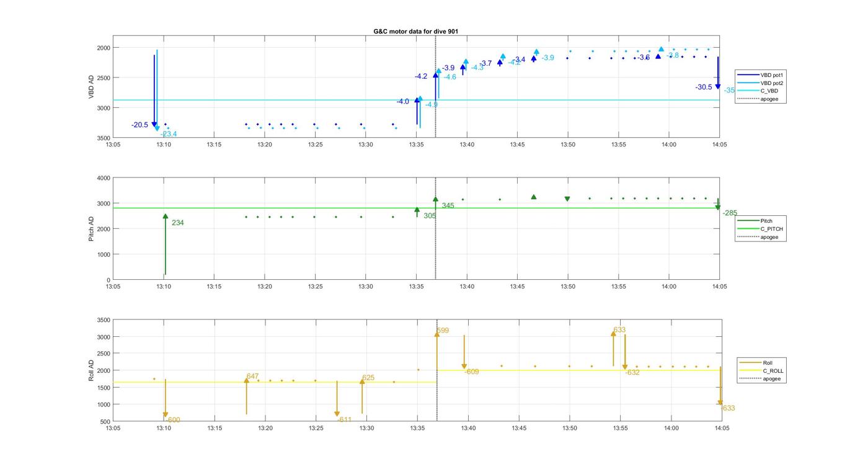The image size is (868, 474).
Task: Click the '-4.9' VBD data label
Action: [x=432, y=105]
